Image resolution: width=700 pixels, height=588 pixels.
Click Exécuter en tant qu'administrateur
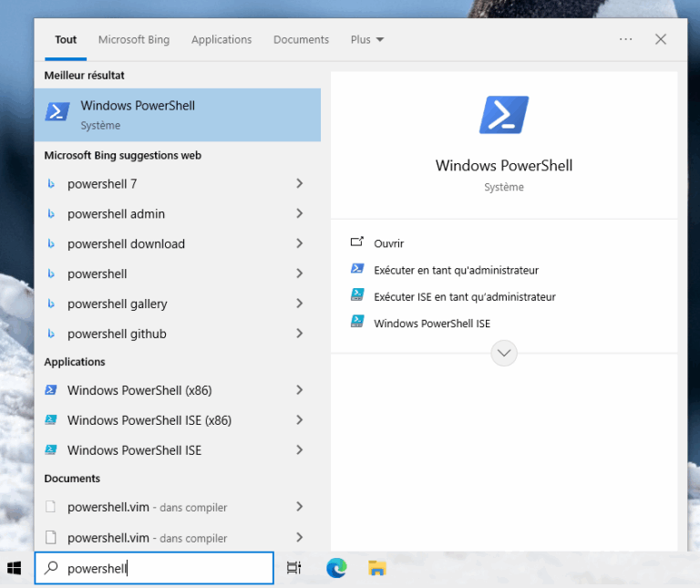456,270
